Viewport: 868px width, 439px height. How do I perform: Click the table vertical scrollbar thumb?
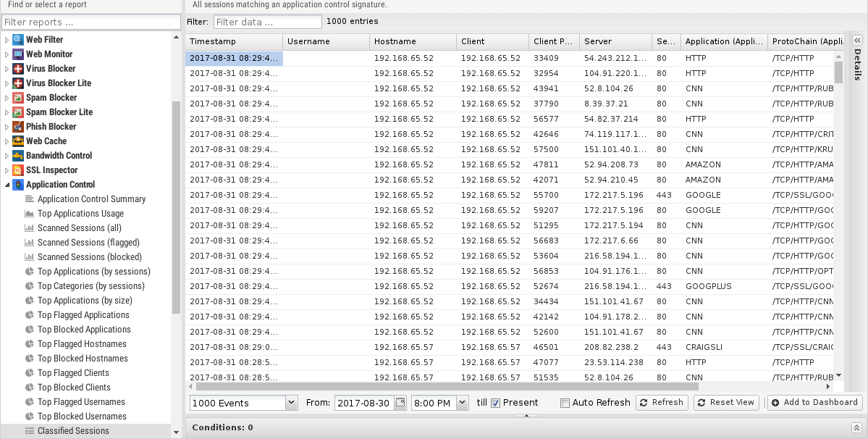click(838, 72)
